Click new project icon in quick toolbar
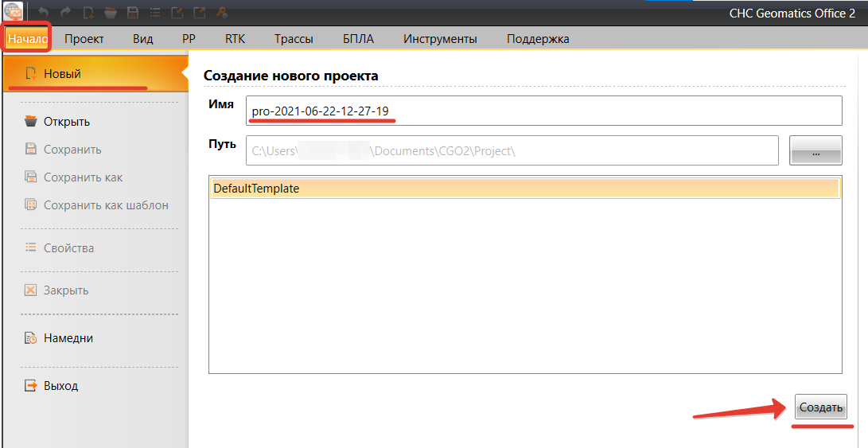The width and height of the screenshot is (868, 448). pos(88,13)
